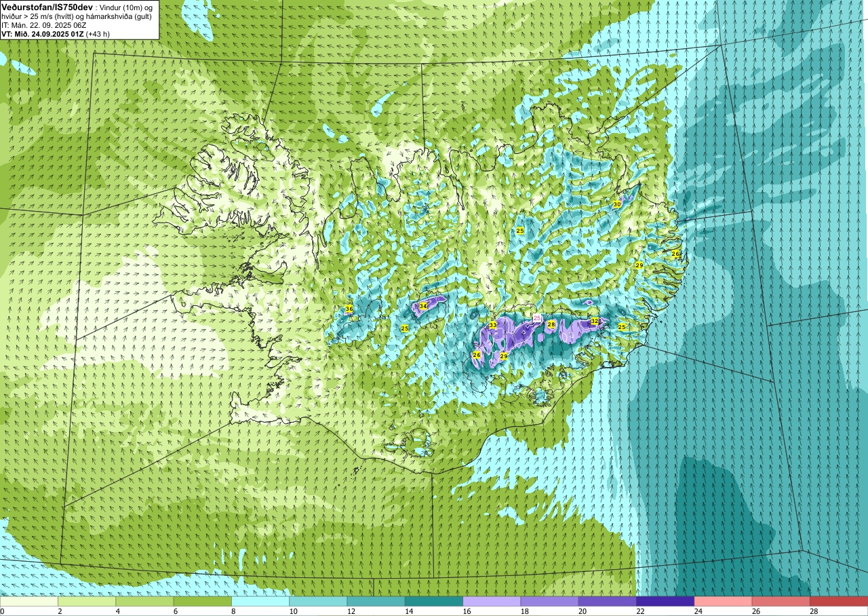Viewport: 868px width, 616px height.
Task: Click the yellow gust label '30'
Action: point(617,204)
